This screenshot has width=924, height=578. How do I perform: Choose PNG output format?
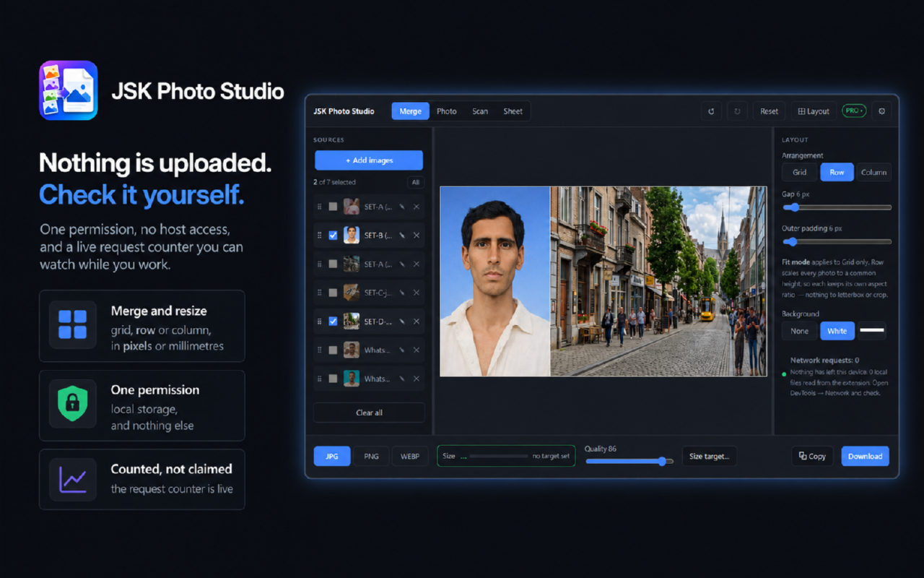coord(371,457)
